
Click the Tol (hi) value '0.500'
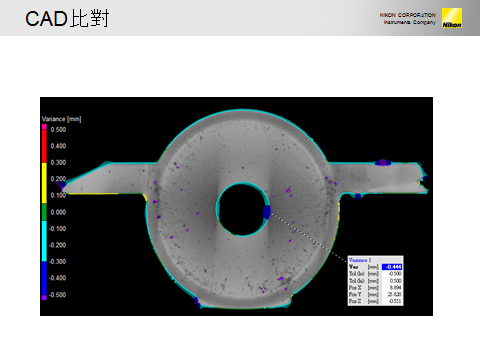(395, 281)
